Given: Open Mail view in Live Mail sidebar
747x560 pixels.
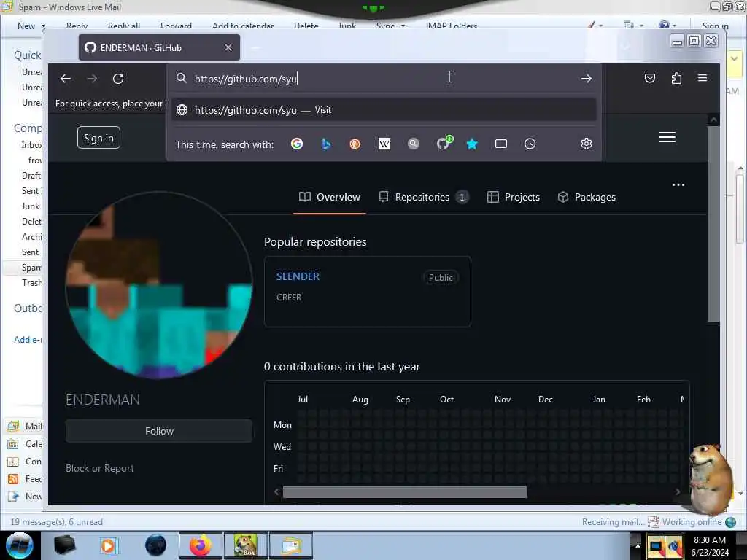Looking at the screenshot, I should point(25,426).
